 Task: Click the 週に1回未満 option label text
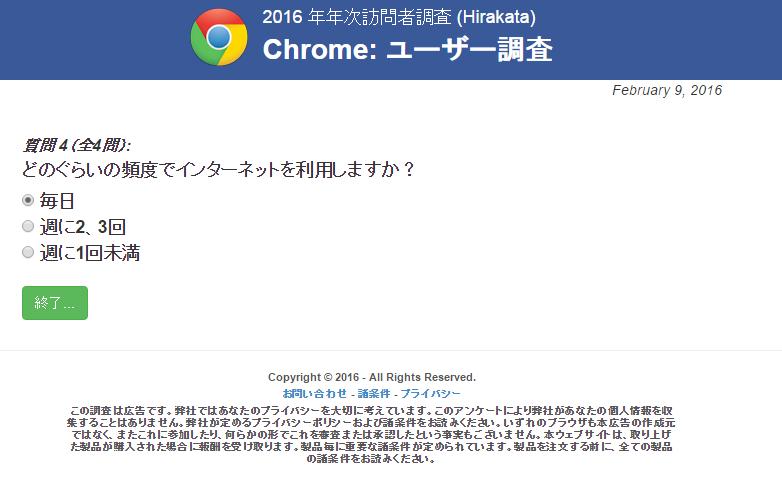89,253
